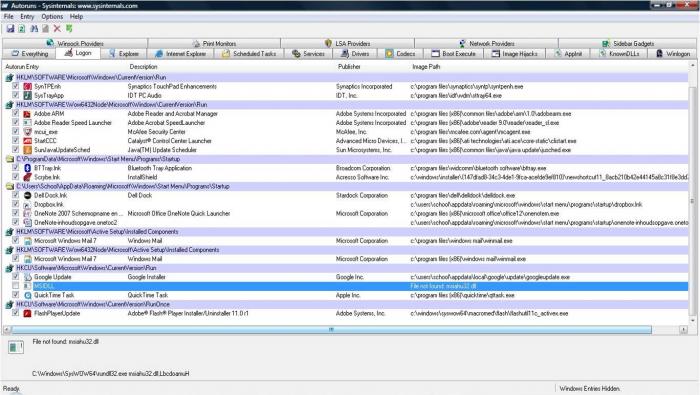The height and width of the screenshot is (395, 700).
Task: Open the File menu
Action: point(8,17)
